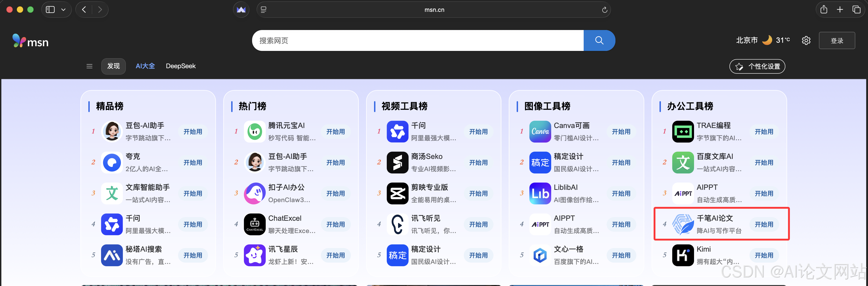Viewport: 868px width, 286px height.
Task: Toggle the Safari sidebar
Action: 50,10
